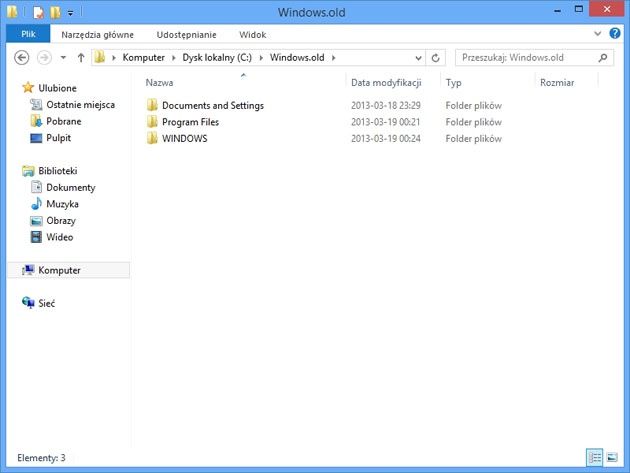Image resolution: width=630 pixels, height=473 pixels.
Task: Click Komputer in the address breadcrumb
Action: pos(143,58)
